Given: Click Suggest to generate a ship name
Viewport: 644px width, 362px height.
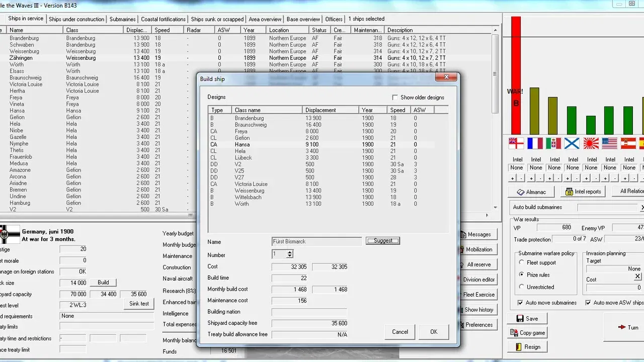Looking at the screenshot, I should tap(382, 240).
